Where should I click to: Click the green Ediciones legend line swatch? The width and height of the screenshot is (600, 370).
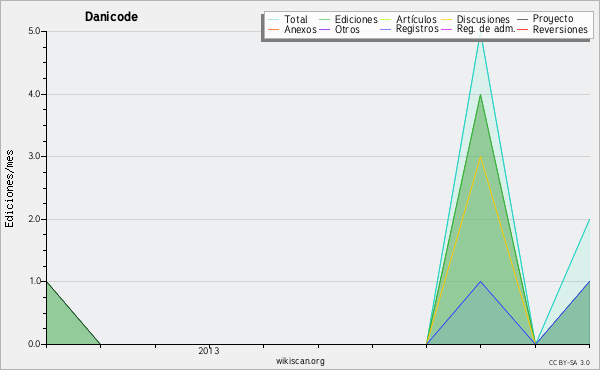pos(324,19)
